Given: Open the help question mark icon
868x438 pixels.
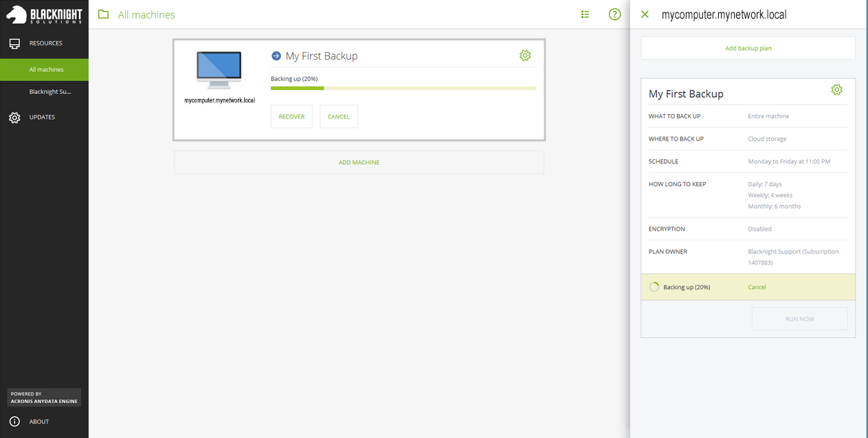Looking at the screenshot, I should pos(614,14).
